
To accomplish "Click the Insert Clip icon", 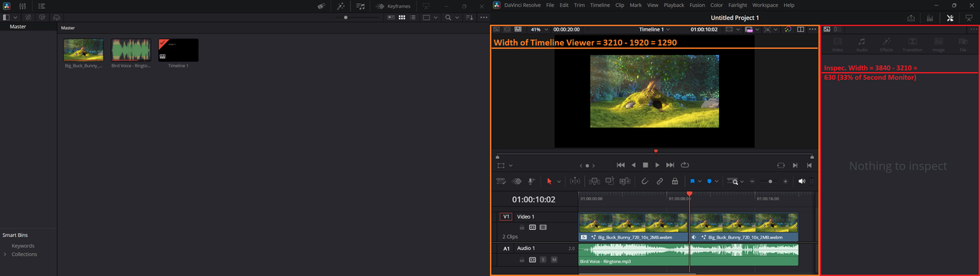I will (x=594, y=181).
